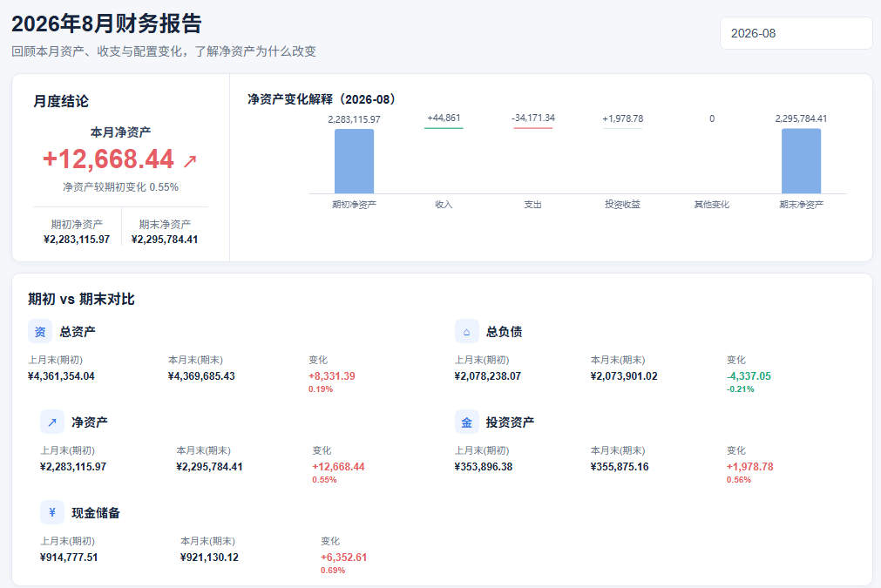Click the 0.69% cash reserve percentage
The width and height of the screenshot is (881, 588).
point(333,571)
